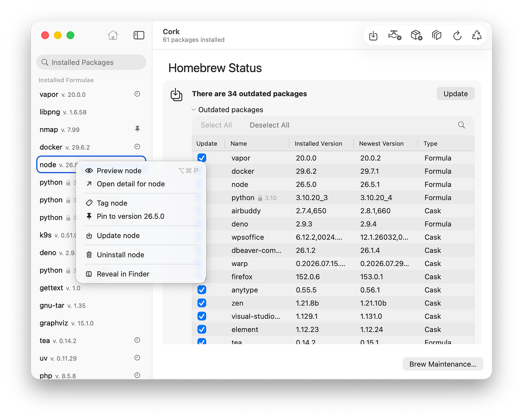Viewport: 523px width, 420px height.
Task: Click newest version 2.9.4 for deno
Action: point(369,224)
